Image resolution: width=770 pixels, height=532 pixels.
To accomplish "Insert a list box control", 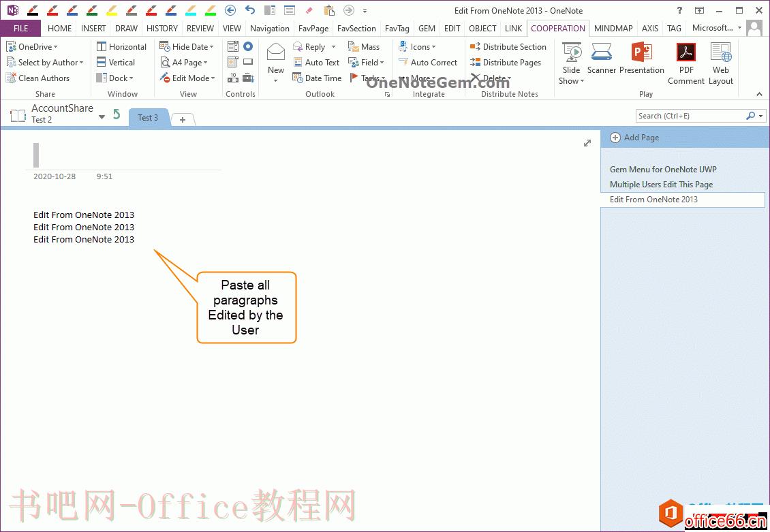I will 233,46.
